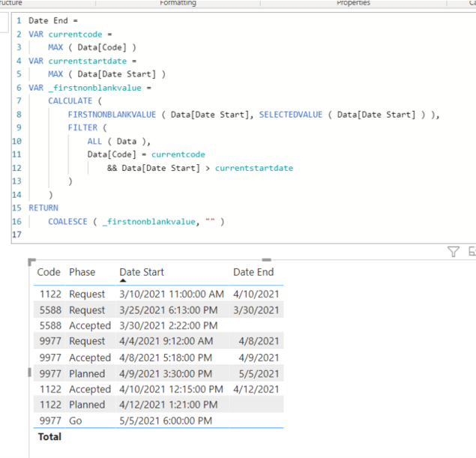Click the FIRSTNONBLANKVALUE function name
Viewport: 476px width, 458px height.
point(112,115)
